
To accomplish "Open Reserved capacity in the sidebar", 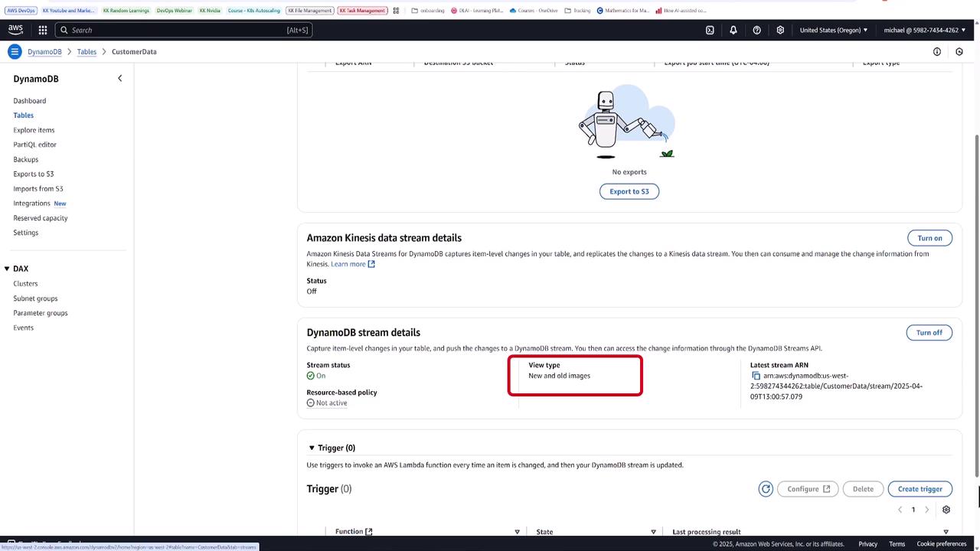I will point(41,218).
